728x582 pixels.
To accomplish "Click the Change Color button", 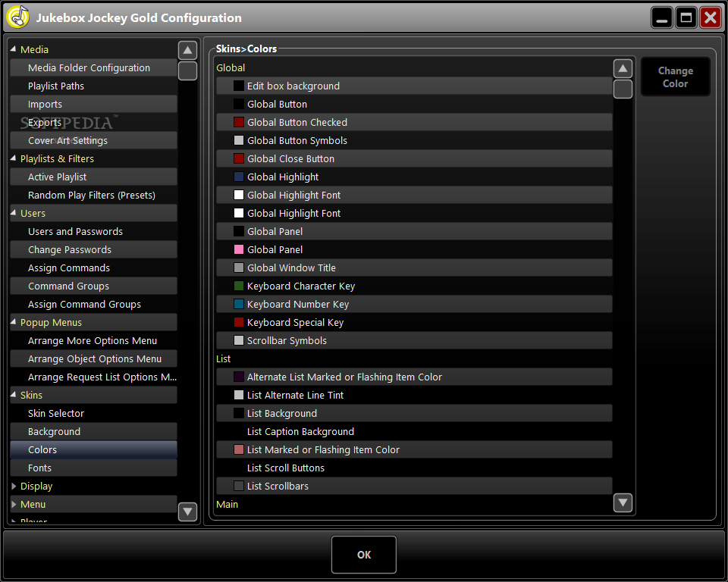I will (x=675, y=77).
